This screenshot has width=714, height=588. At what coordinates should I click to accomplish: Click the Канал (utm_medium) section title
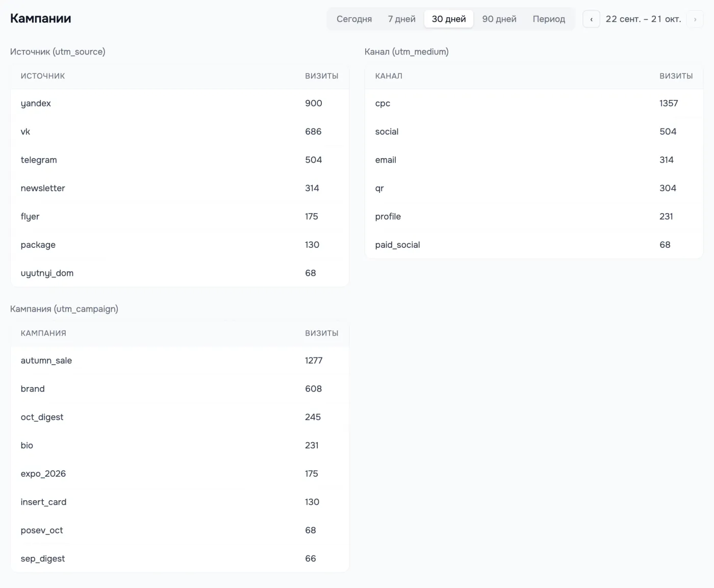point(406,52)
